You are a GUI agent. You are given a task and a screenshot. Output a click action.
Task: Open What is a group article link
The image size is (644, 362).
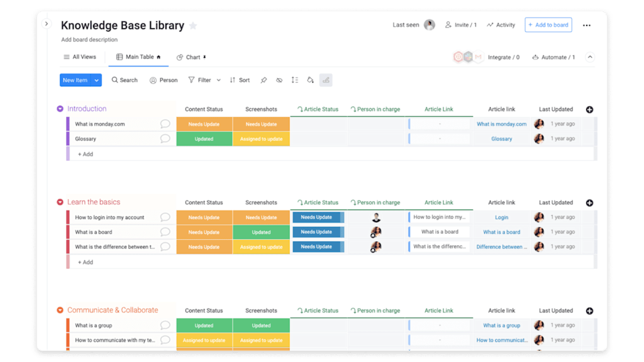[x=501, y=325]
